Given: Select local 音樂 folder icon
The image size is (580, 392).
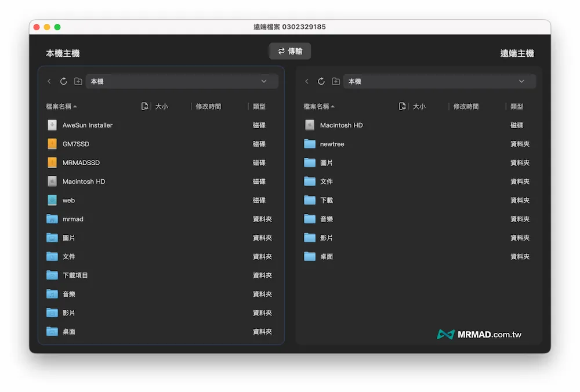Looking at the screenshot, I should tap(52, 294).
